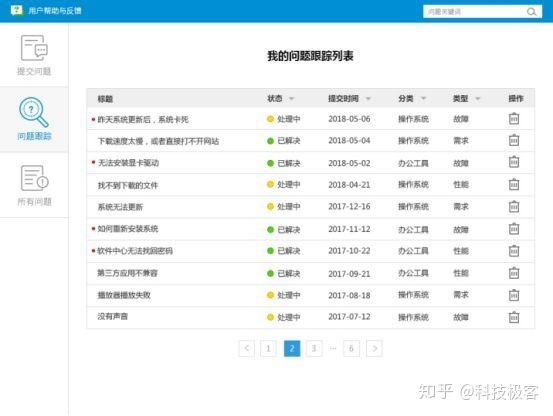Delete the 第三方应用不兼容 issue
The height and width of the screenshot is (416, 553).
click(x=514, y=273)
